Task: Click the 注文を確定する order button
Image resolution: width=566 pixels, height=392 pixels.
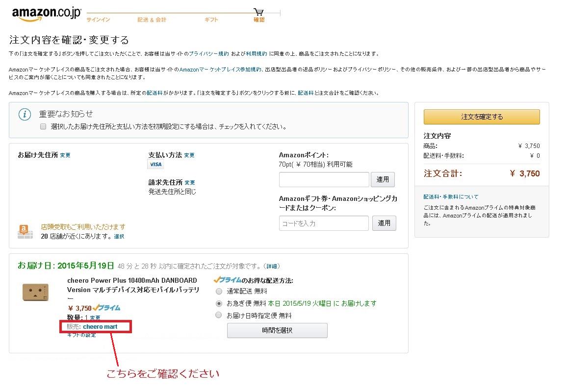Action: click(x=482, y=117)
